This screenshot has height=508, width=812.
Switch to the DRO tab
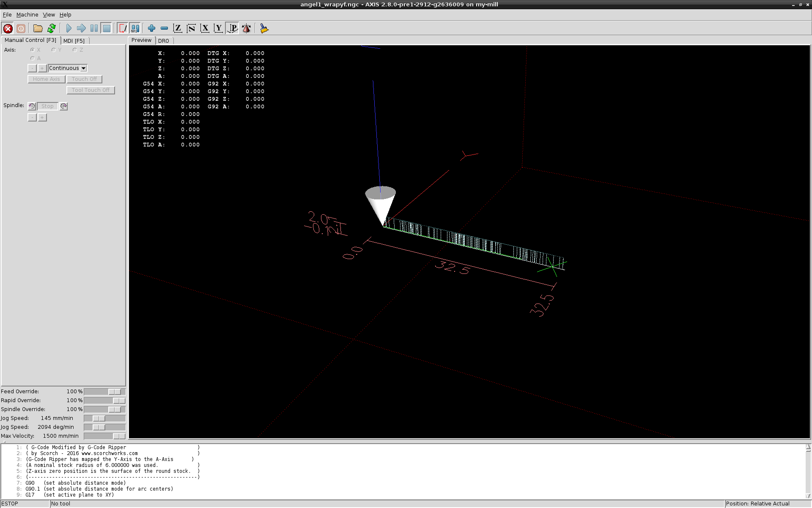[164, 41]
